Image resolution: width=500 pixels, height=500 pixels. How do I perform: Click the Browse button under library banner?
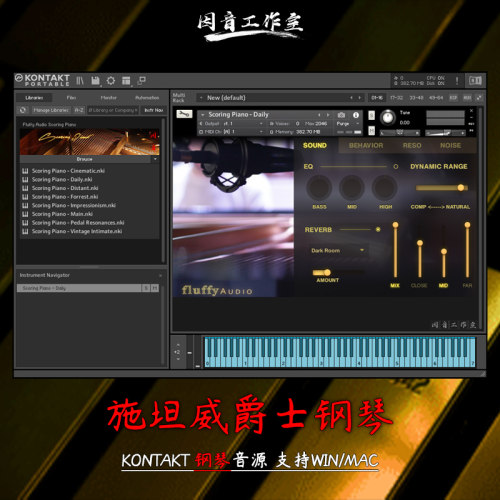tap(85, 159)
